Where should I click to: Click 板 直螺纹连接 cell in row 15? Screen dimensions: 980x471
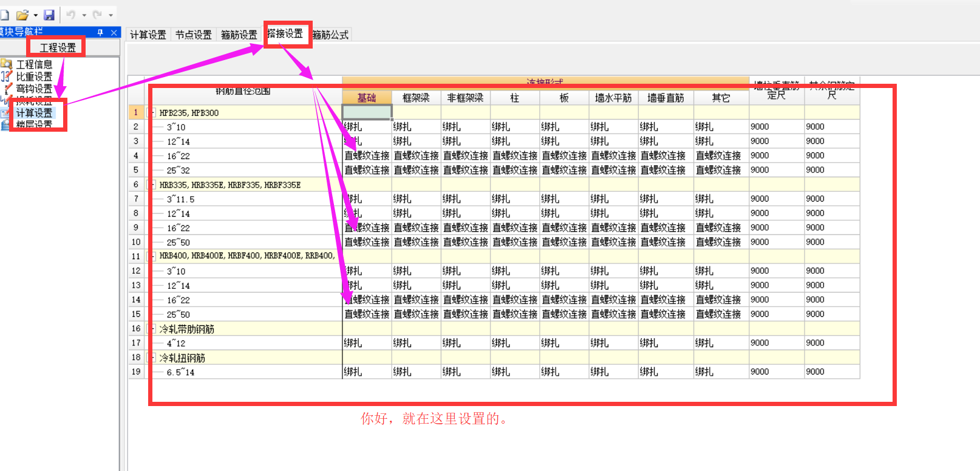point(564,314)
